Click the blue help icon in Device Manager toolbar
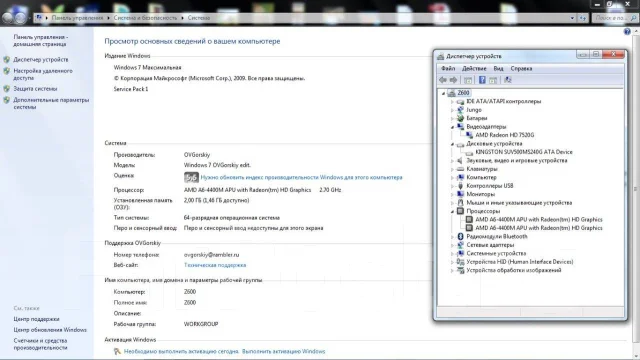The width and height of the screenshot is (640, 360). tap(482, 80)
